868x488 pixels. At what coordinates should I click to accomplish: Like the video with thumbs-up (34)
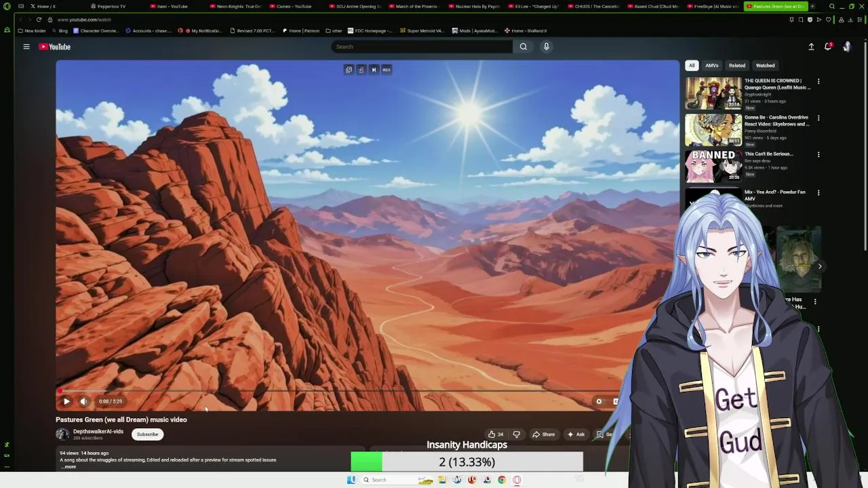point(496,434)
